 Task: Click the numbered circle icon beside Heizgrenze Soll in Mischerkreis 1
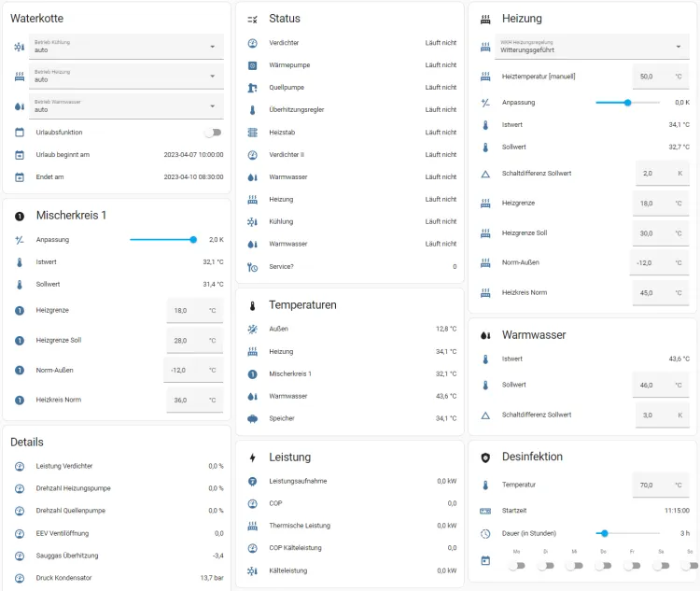pos(20,341)
